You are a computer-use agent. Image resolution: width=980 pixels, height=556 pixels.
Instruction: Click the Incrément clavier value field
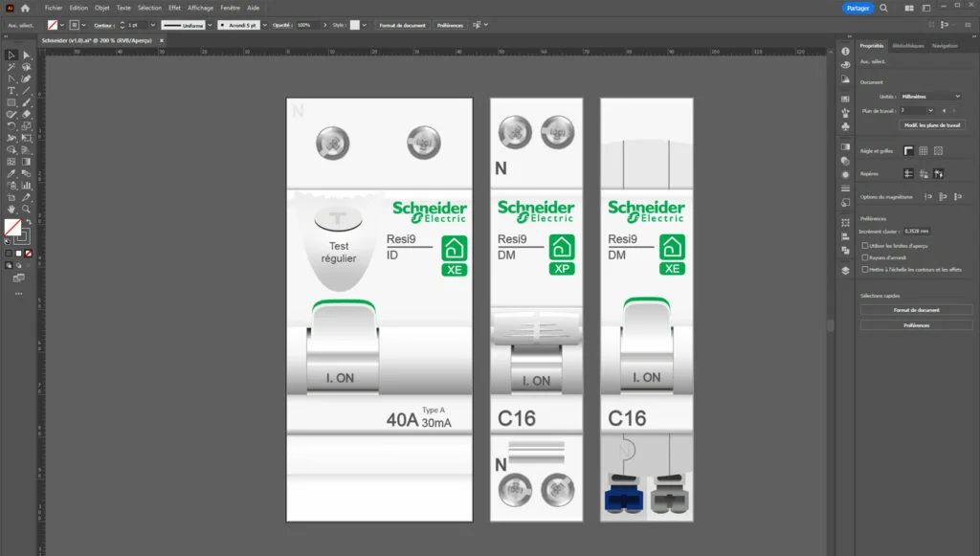coord(917,232)
